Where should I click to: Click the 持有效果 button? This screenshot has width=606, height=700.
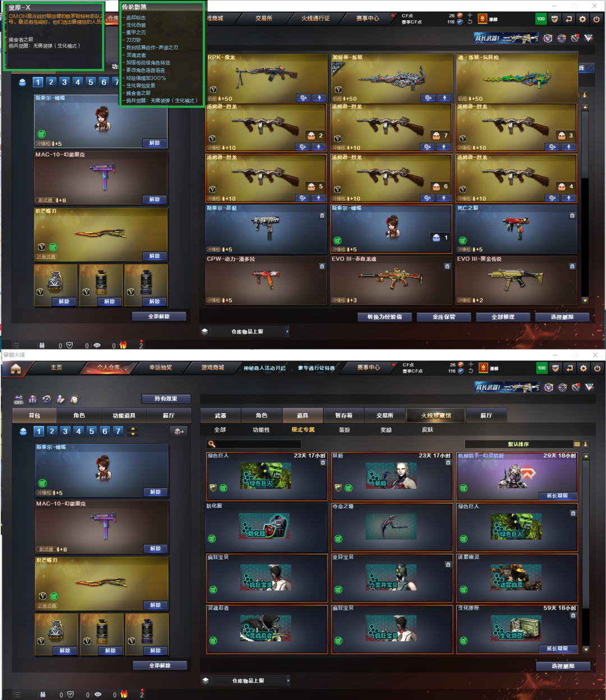pyautogui.click(x=166, y=399)
